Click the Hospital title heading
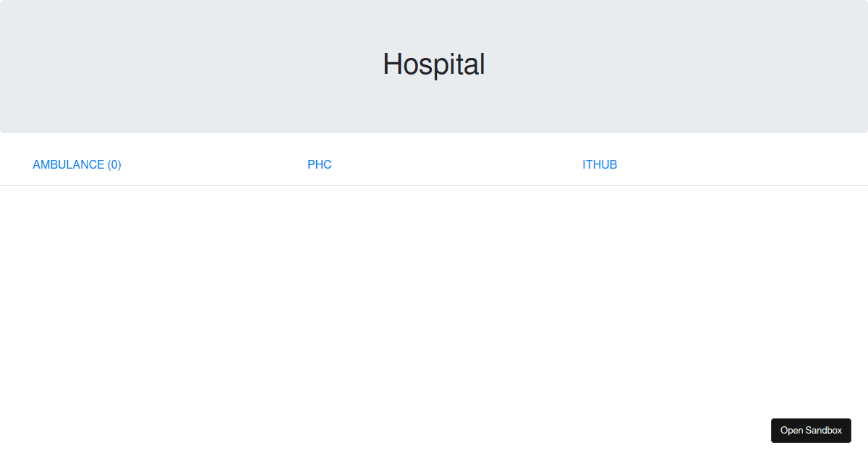Screen dimensions: 868x456 coord(433,64)
